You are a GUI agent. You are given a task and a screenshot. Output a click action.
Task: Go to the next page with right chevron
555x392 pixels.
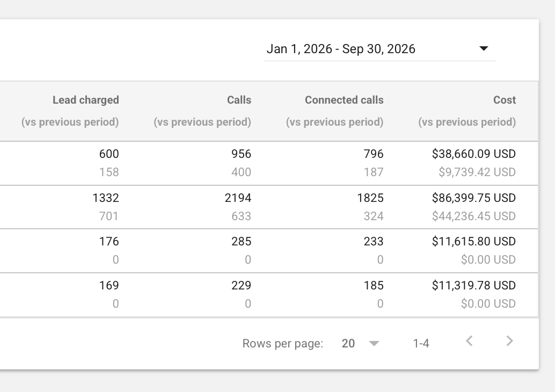click(509, 341)
